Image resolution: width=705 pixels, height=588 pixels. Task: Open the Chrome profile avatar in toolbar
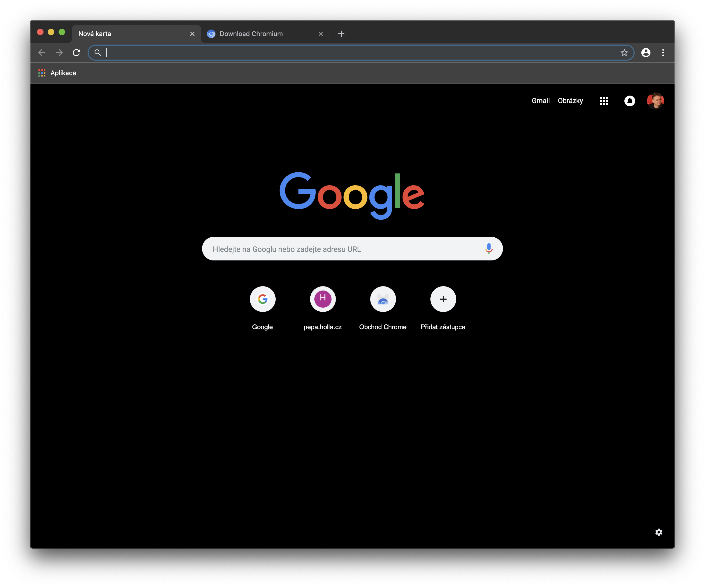click(x=646, y=53)
